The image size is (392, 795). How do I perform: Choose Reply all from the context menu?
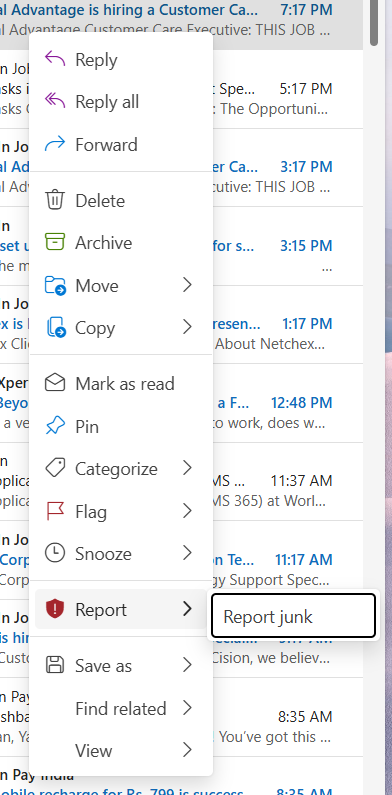tap(121, 101)
